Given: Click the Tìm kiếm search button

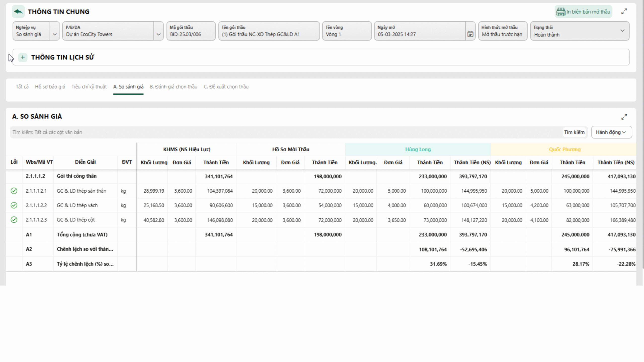Looking at the screenshot, I should coord(574,132).
